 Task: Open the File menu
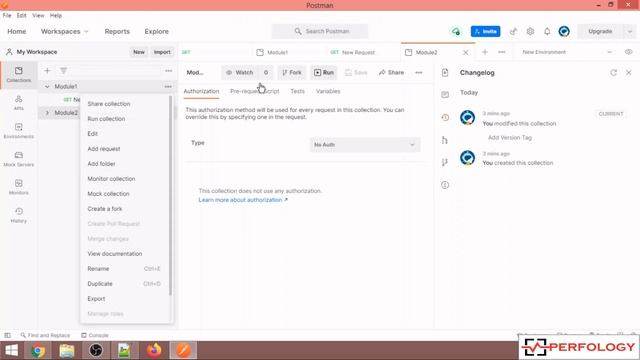[7, 16]
